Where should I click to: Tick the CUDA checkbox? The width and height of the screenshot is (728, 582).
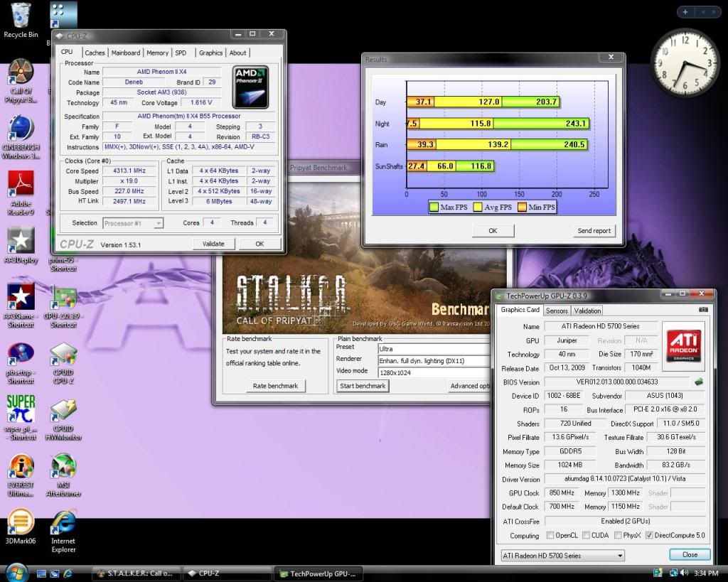[586, 535]
